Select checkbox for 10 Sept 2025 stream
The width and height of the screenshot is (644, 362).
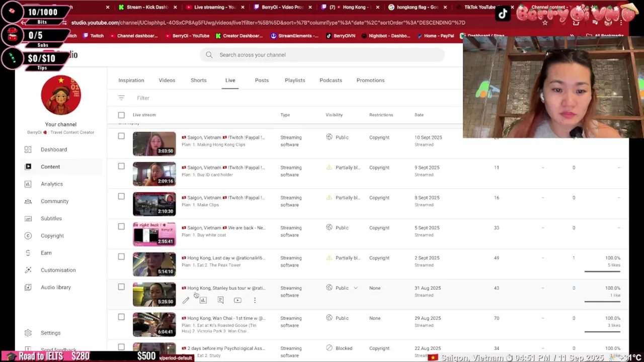[x=121, y=136]
